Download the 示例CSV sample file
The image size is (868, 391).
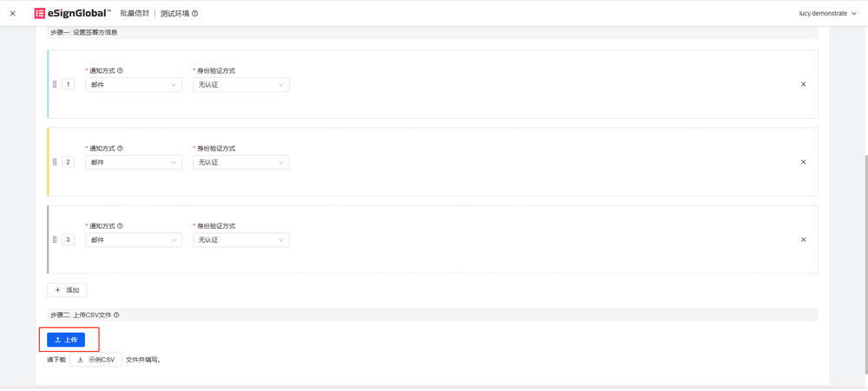pyautogui.click(x=95, y=360)
